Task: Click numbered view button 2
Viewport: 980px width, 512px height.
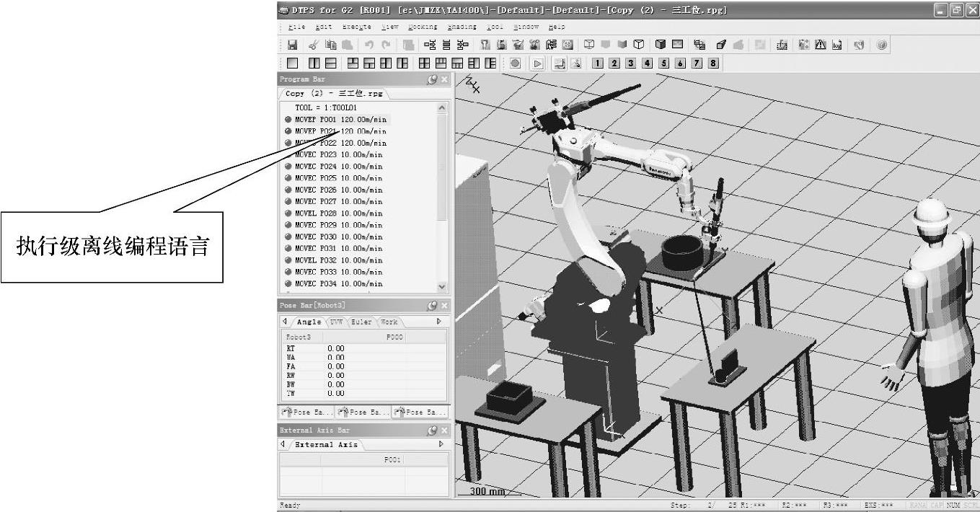Action: [x=614, y=63]
